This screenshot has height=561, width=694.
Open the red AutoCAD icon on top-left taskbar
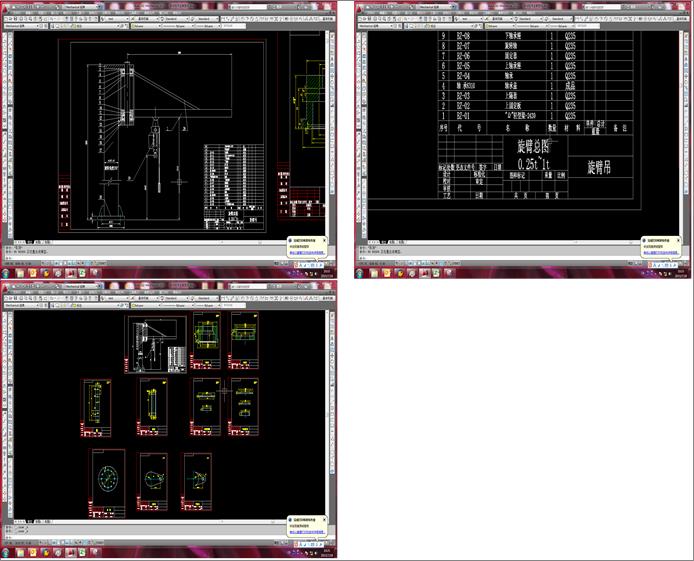70,273
